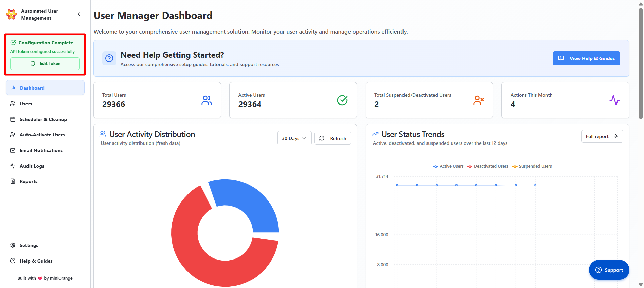Click the Suspended Users icon with x

pyautogui.click(x=479, y=100)
